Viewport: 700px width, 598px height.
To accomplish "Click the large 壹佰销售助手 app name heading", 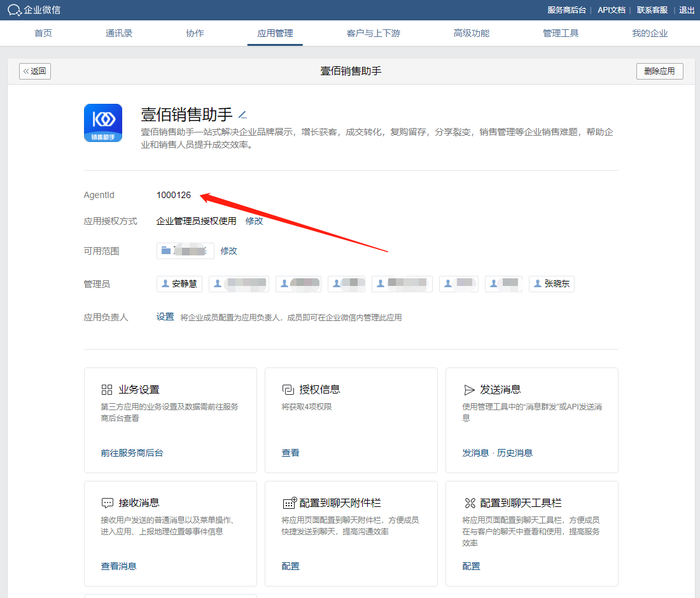I will (x=186, y=115).
